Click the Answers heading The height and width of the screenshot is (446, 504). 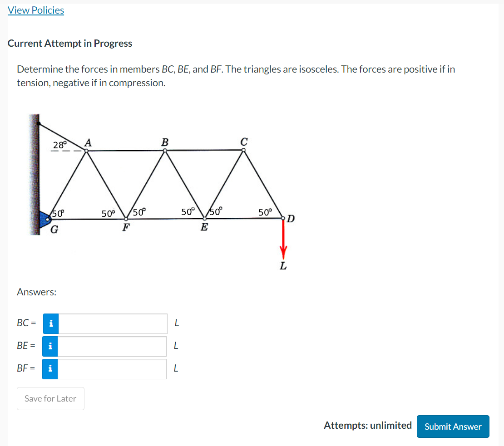click(x=36, y=292)
